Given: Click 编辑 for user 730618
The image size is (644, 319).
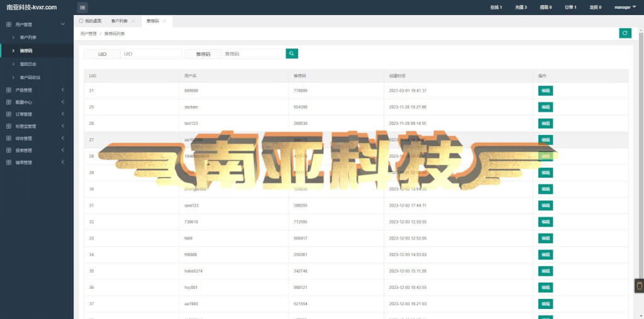Looking at the screenshot, I should [545, 222].
